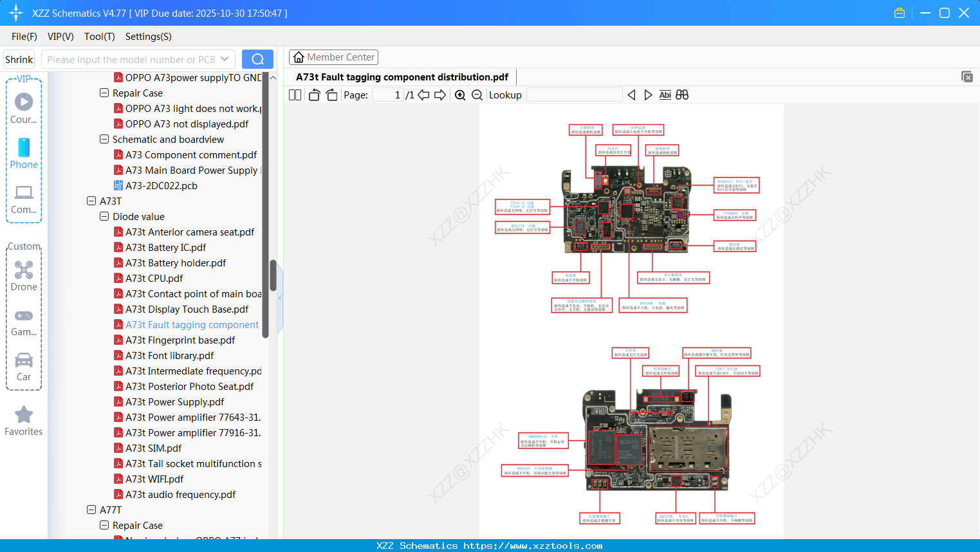The height and width of the screenshot is (552, 980).
Task: Toggle the two-page split view
Action: click(295, 95)
